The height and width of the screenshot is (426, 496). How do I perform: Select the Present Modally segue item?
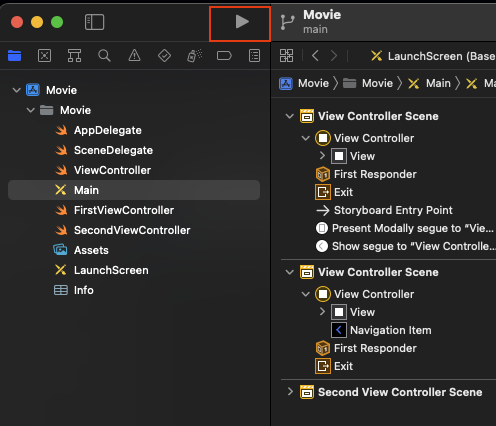pos(405,228)
